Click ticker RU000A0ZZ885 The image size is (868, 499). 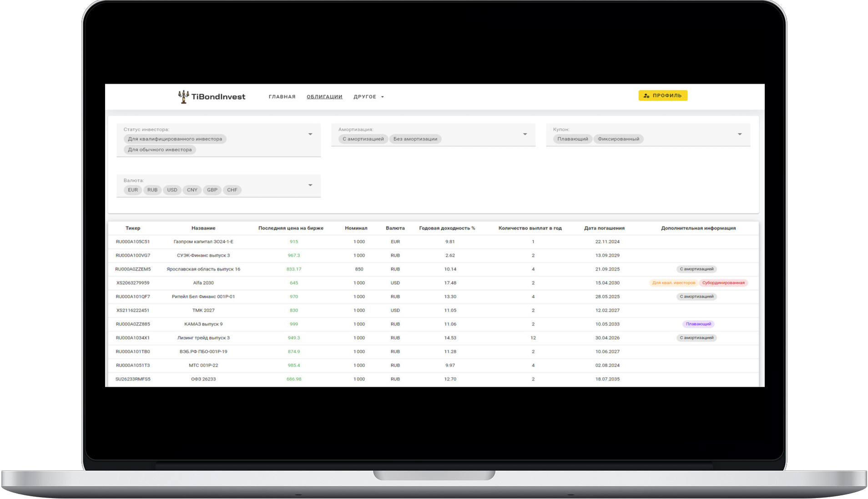133,324
